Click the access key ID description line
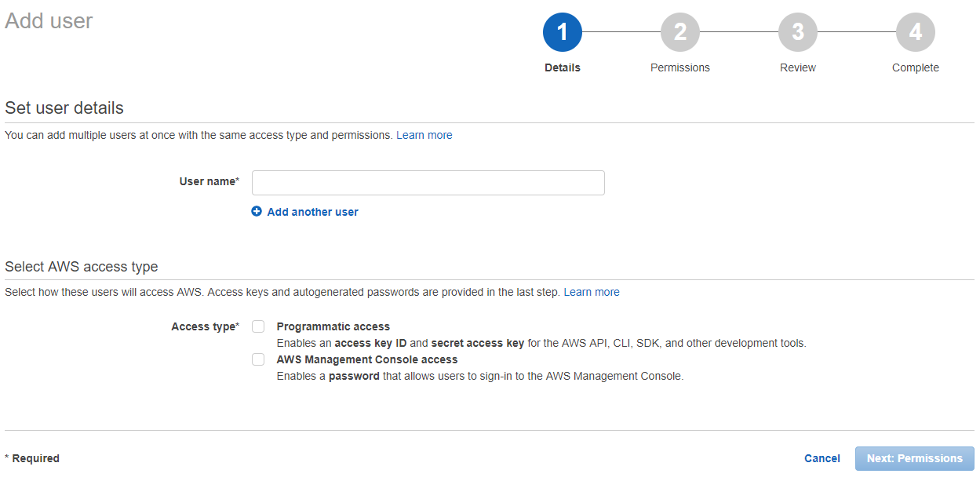The width and height of the screenshot is (980, 481). (541, 343)
